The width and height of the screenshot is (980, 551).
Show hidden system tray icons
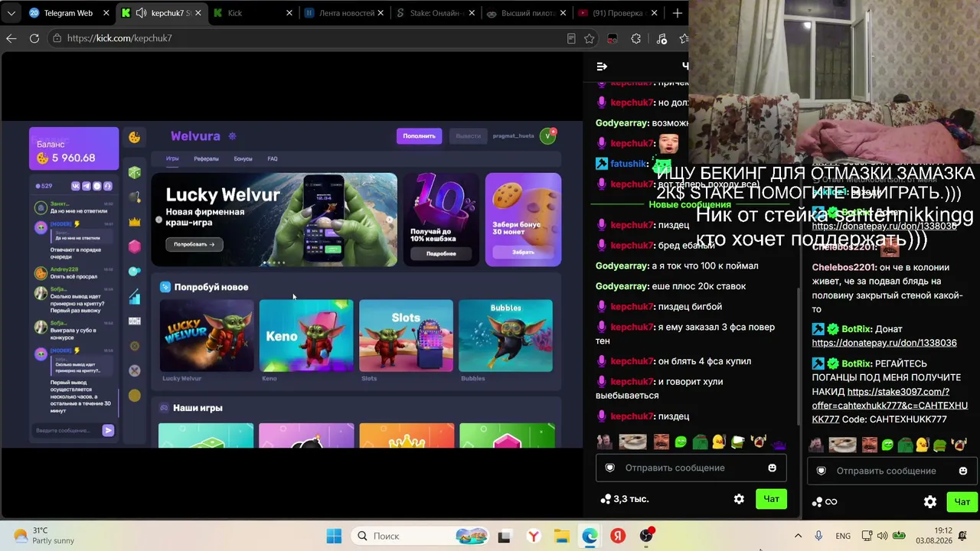pyautogui.click(x=798, y=536)
